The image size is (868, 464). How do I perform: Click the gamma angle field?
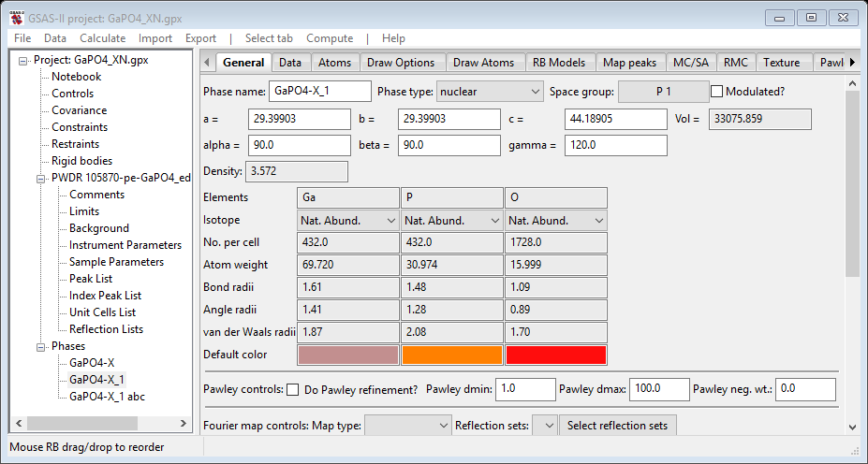click(x=615, y=145)
